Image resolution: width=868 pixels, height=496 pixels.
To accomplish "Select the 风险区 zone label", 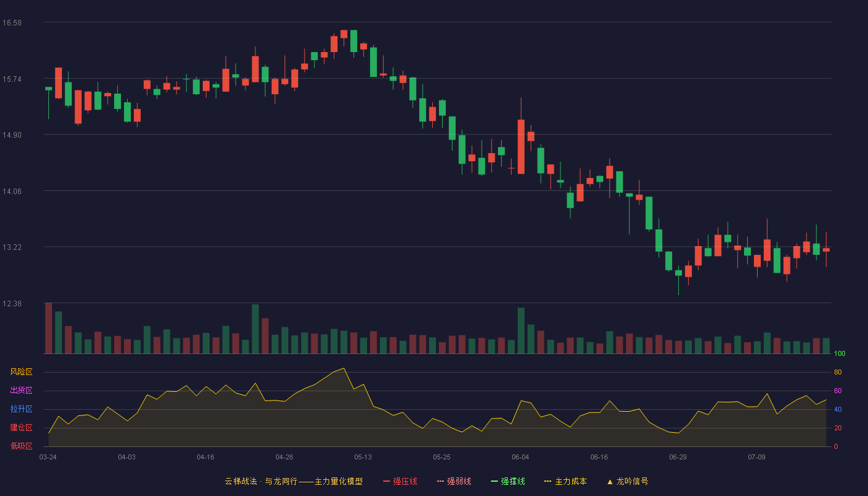I will coord(21,372).
